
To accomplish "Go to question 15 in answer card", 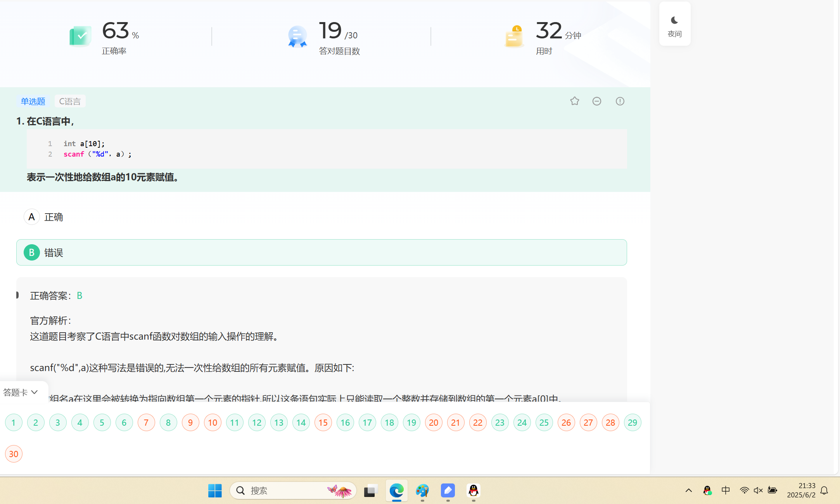I will (323, 423).
